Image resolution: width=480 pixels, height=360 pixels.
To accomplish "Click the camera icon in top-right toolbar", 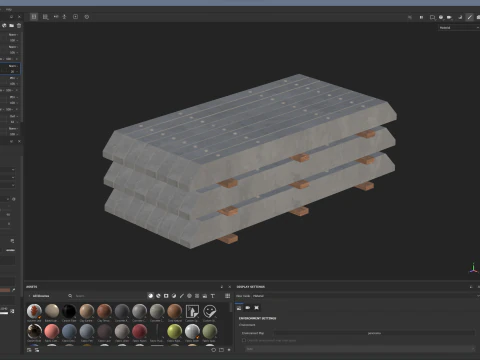I will pos(450,17).
